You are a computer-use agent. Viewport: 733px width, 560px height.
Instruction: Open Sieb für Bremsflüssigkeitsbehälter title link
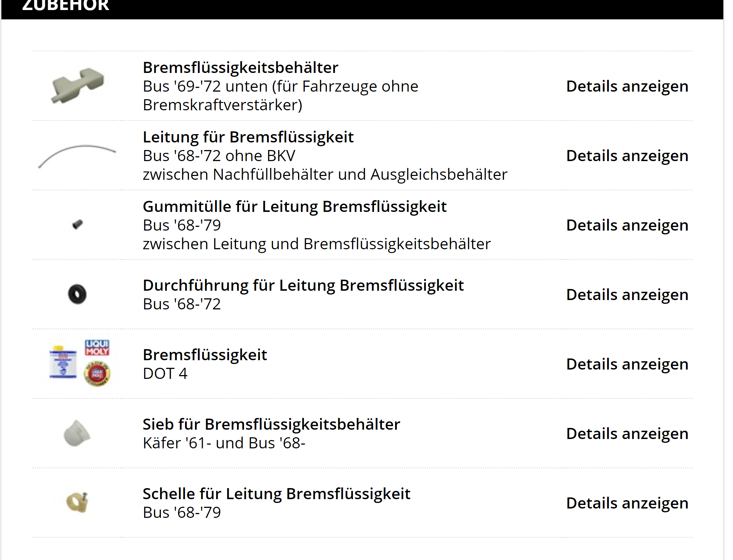(271, 424)
